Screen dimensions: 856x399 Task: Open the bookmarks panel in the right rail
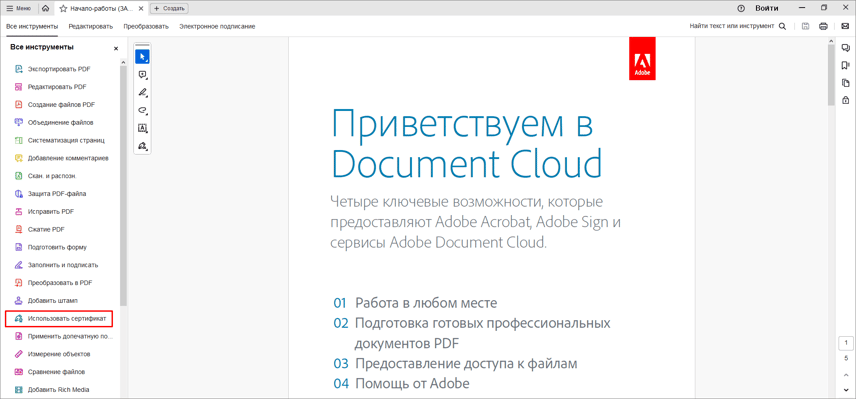click(846, 65)
